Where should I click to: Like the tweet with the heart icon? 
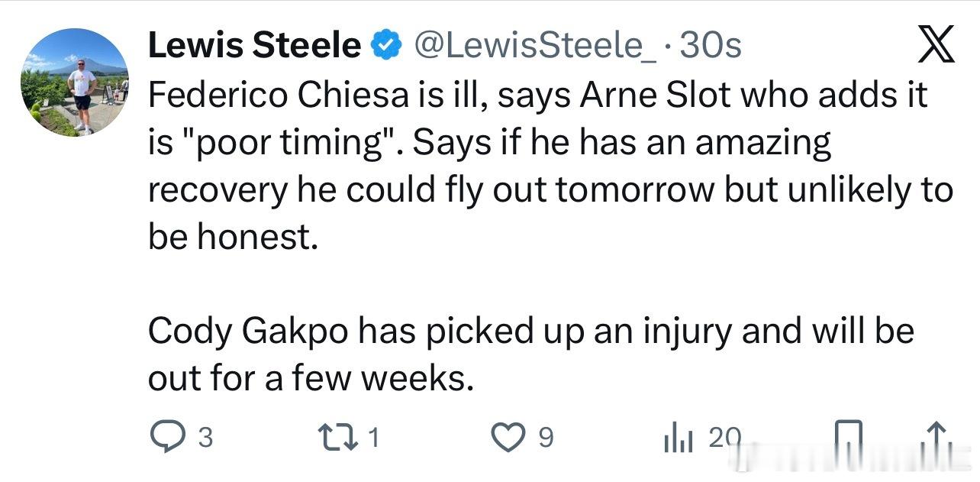(505, 437)
